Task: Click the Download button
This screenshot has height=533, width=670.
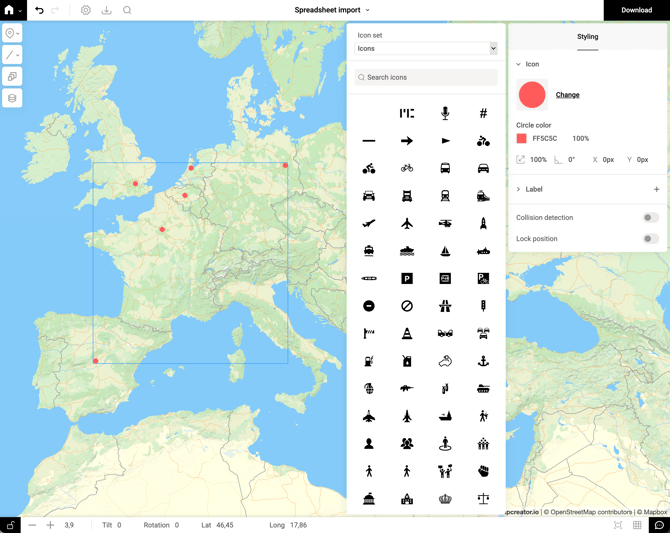Action: tap(636, 10)
